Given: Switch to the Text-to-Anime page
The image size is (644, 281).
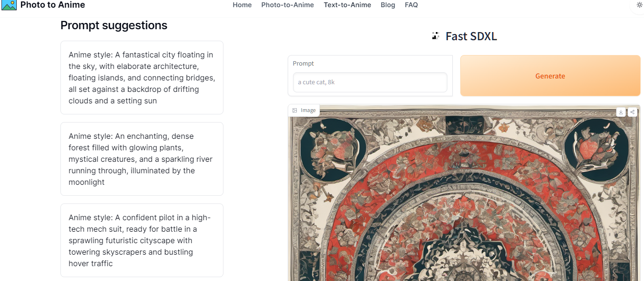Looking at the screenshot, I should coord(347,5).
